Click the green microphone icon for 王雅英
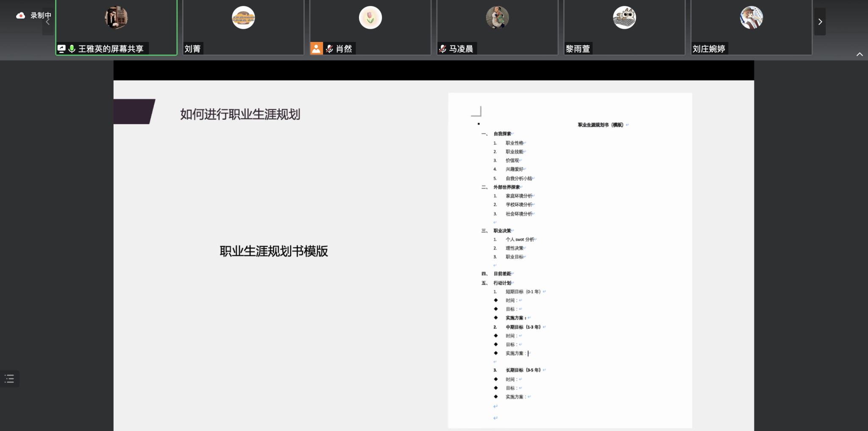 (x=72, y=49)
